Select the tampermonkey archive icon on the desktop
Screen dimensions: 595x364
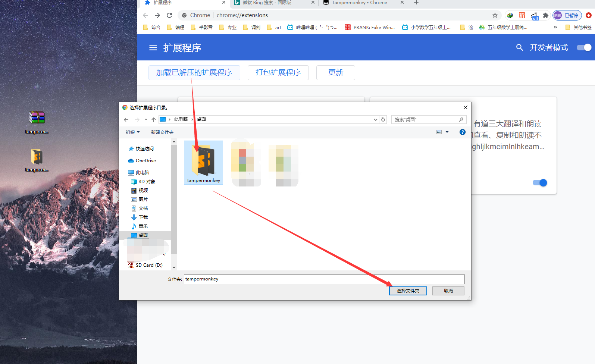37,122
